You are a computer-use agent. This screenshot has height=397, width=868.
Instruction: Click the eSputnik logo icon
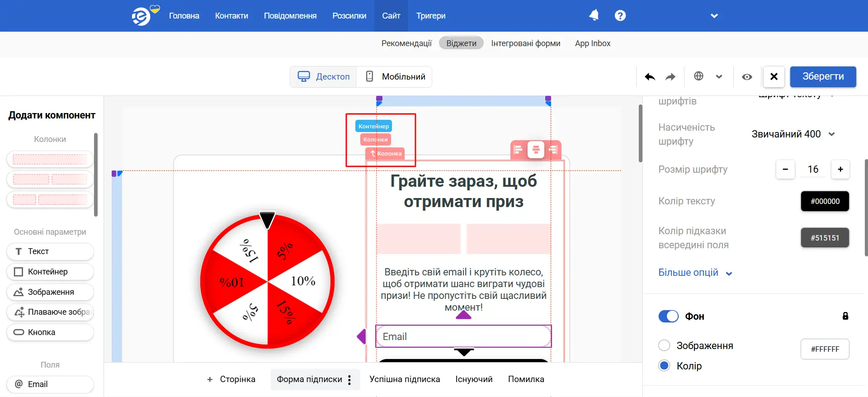pos(142,17)
